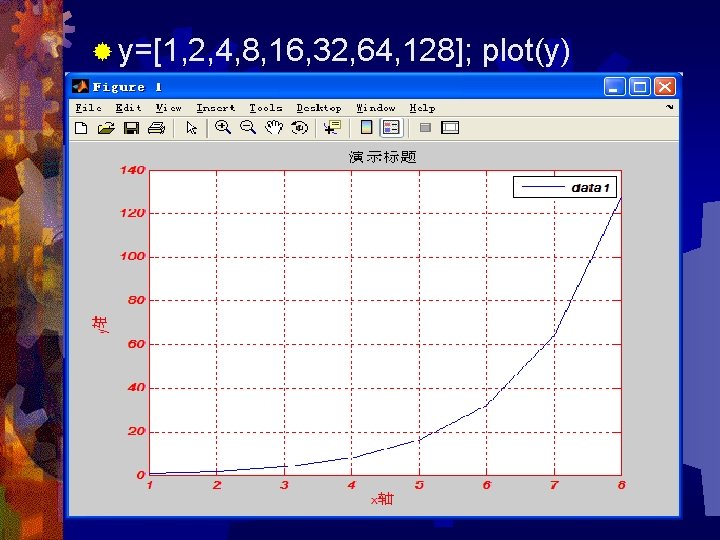The height and width of the screenshot is (540, 720).
Task: Select the Pan hand tool
Action: [x=274, y=127]
